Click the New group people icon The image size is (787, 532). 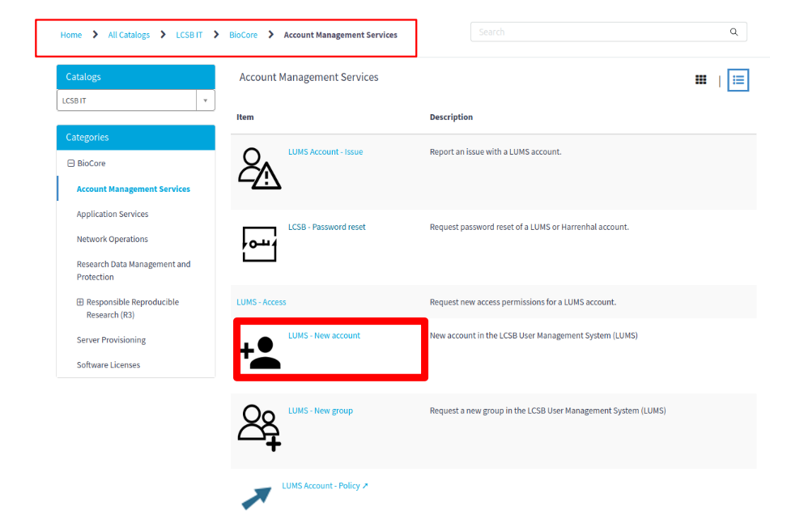259,428
